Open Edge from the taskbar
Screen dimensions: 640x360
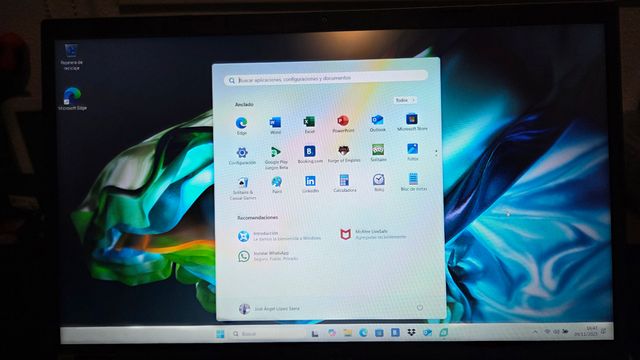tap(363, 333)
